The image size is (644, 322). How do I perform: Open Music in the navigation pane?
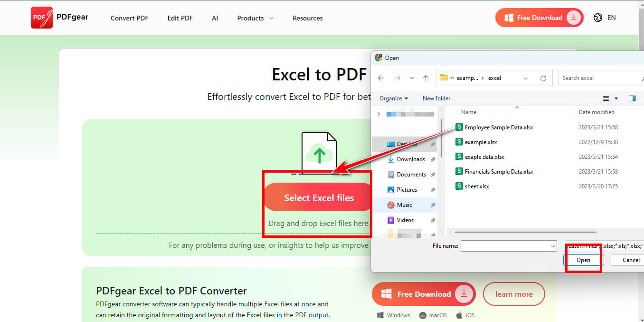405,205
